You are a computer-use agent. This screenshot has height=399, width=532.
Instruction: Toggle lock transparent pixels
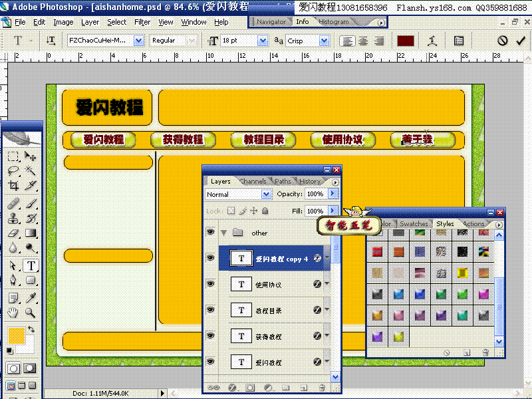[231, 211]
